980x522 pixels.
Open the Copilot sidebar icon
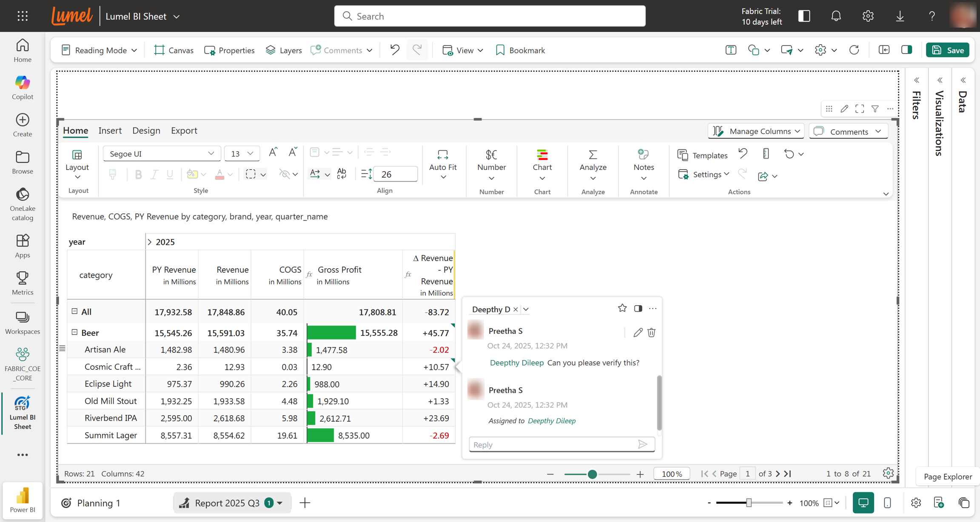(23, 87)
